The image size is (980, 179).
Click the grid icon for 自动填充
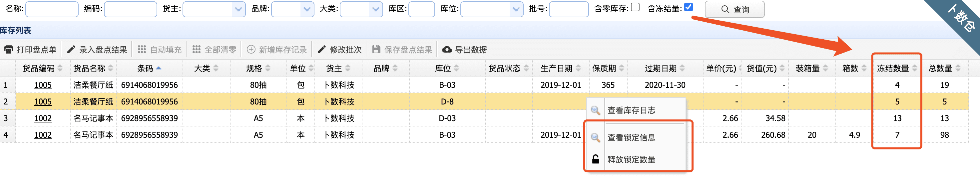point(142,49)
